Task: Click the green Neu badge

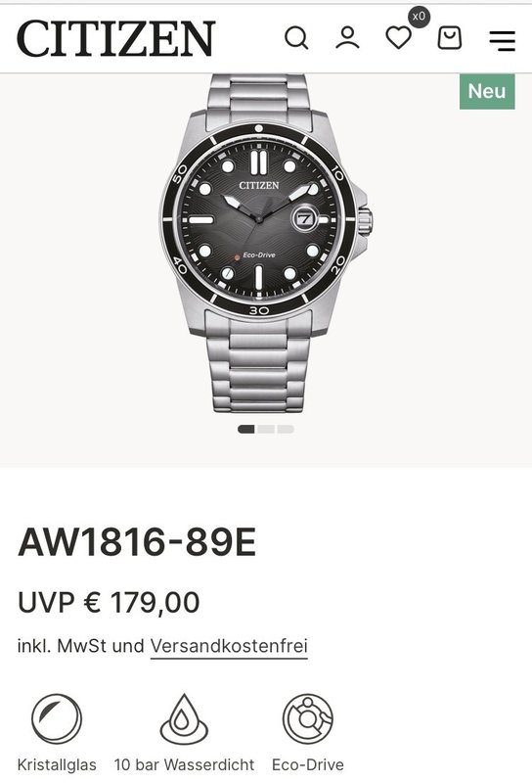Action: (x=487, y=91)
